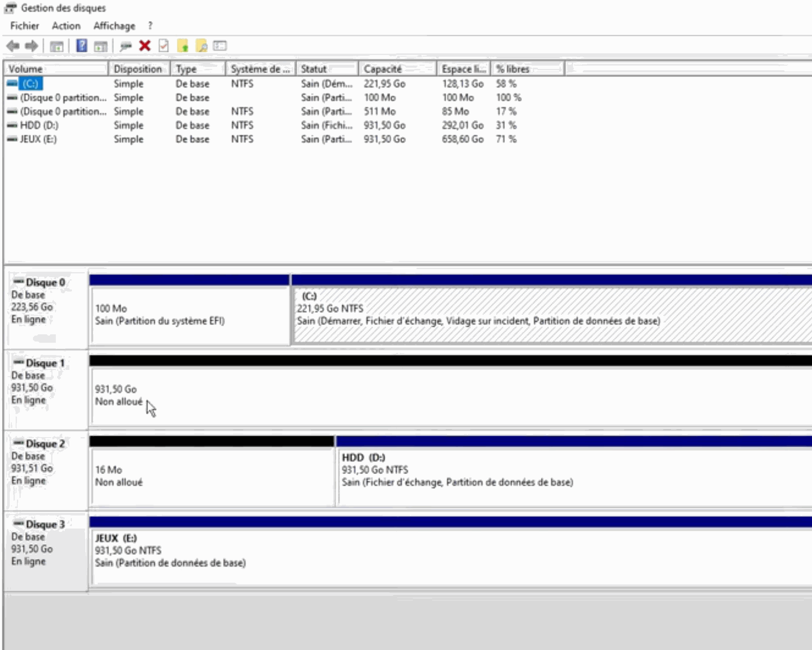Click the folder icon with green arrow
This screenshot has width=812, height=650.
coord(184,46)
